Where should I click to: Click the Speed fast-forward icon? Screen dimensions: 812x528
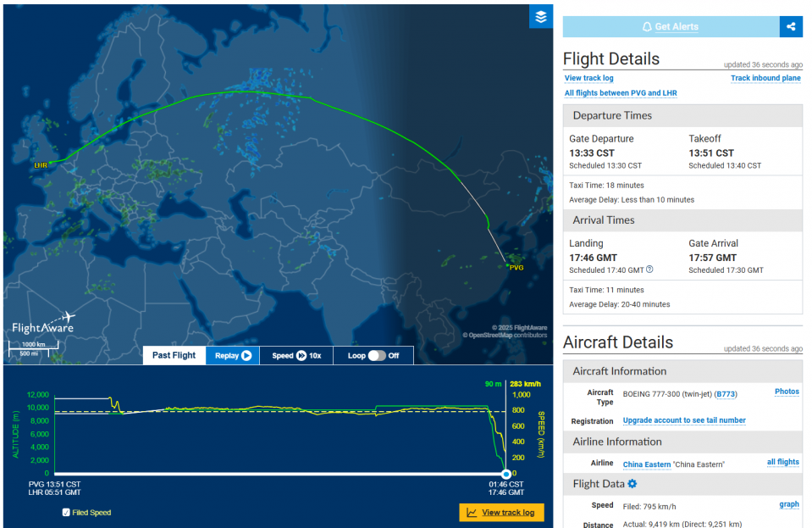(x=301, y=355)
